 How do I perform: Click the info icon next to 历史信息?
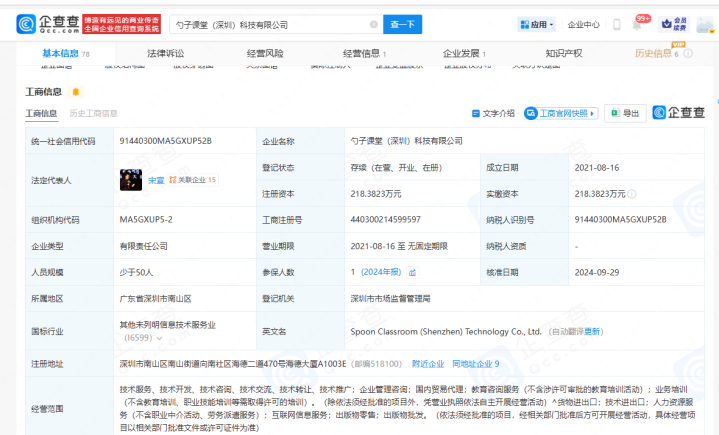689,53
